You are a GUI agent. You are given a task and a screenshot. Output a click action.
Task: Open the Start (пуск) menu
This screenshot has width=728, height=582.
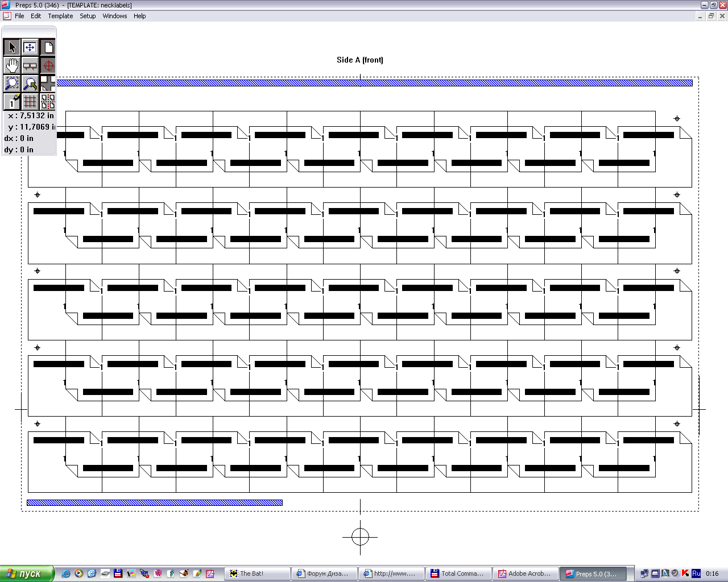pos(27,573)
